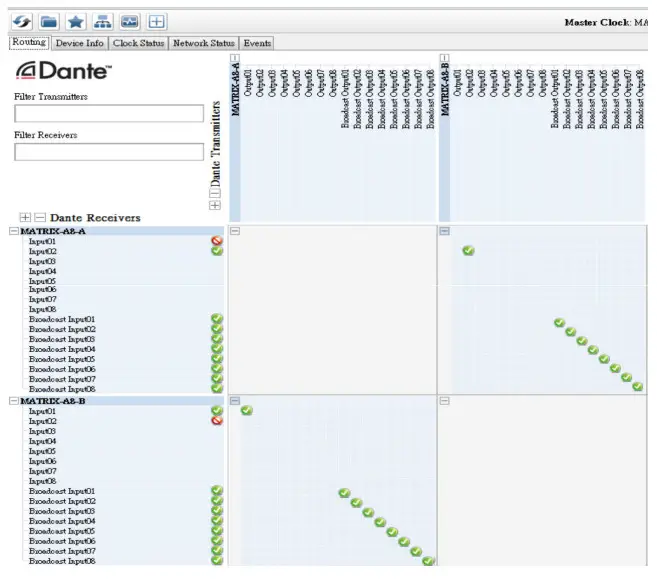The image size is (657, 579).
Task: Toggle A8-A Broadcast Input08 to A8-B Broadcast Output08
Action: (x=637, y=386)
